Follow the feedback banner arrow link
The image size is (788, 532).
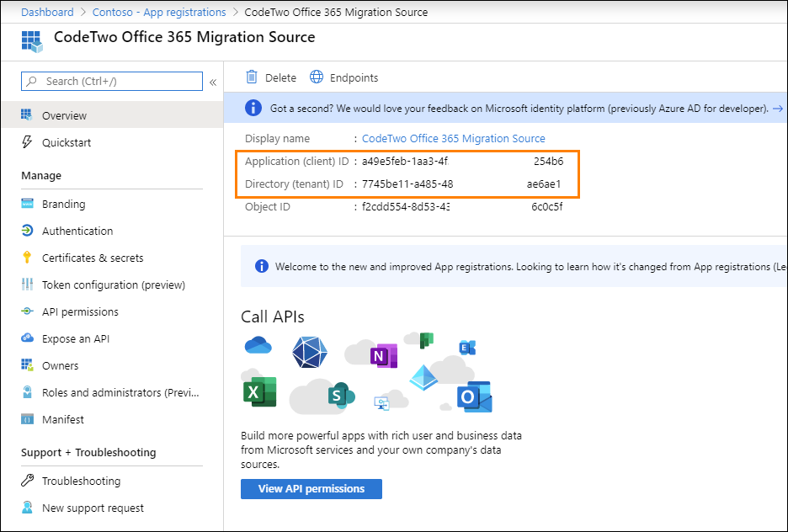778,108
